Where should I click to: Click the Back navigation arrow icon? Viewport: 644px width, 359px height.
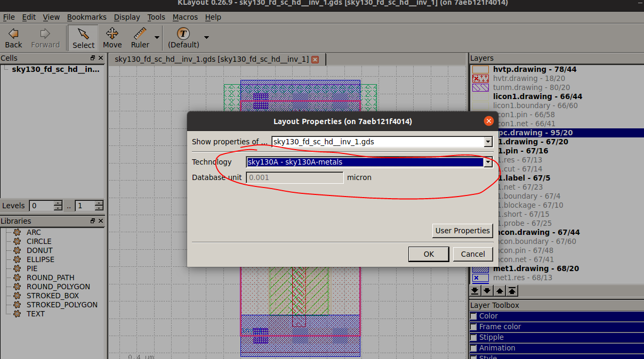pos(13,34)
